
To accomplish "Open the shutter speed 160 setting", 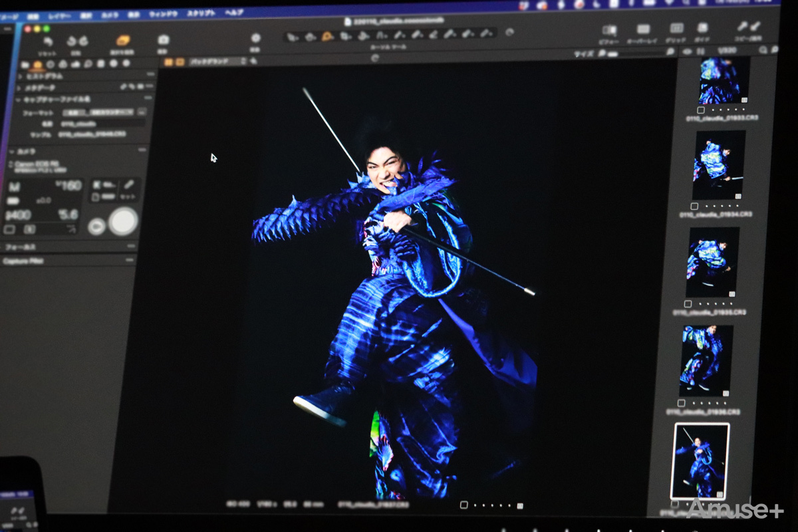I will point(68,186).
